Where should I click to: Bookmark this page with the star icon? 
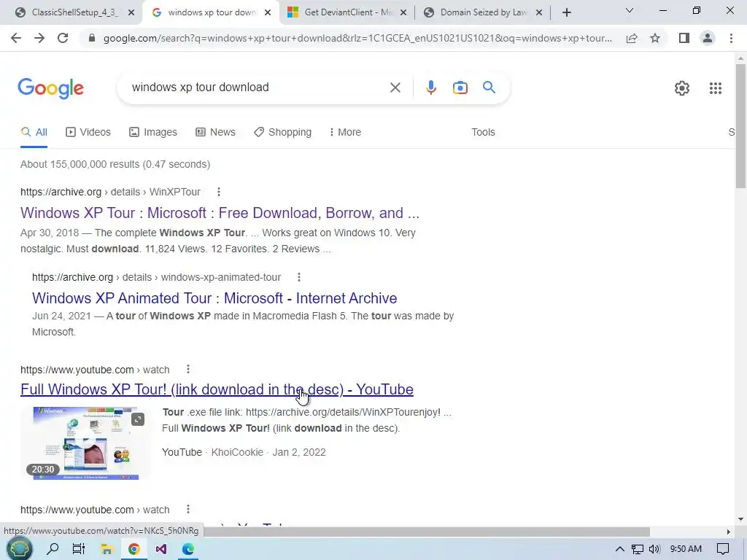click(655, 38)
